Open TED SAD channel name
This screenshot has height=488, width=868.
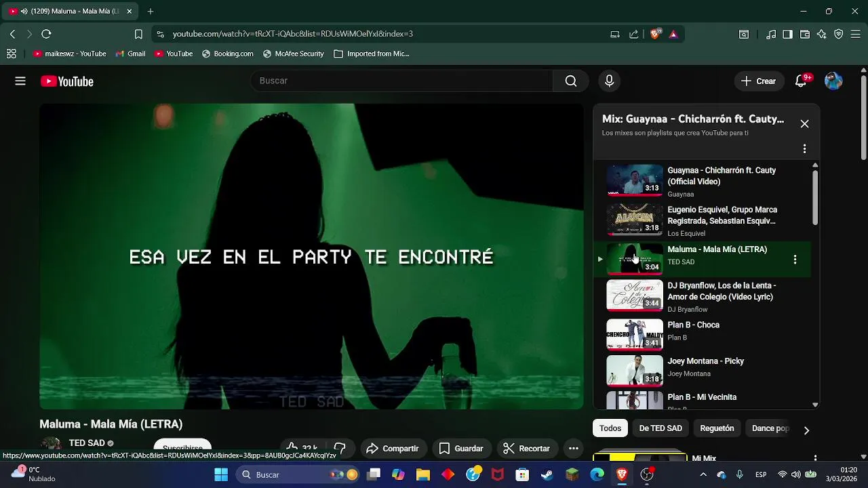87,443
